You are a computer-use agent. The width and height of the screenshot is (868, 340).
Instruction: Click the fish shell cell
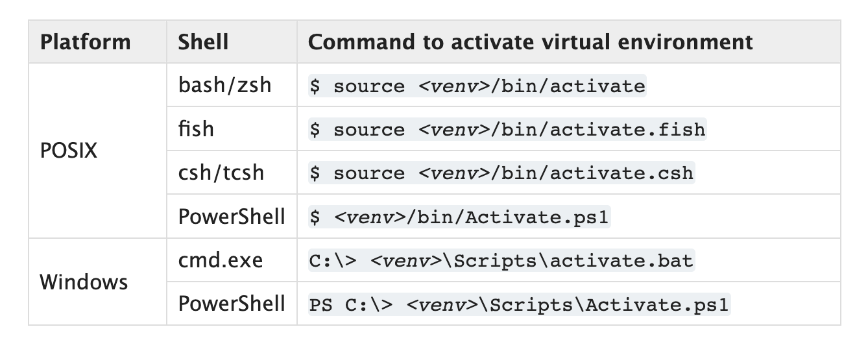196,128
